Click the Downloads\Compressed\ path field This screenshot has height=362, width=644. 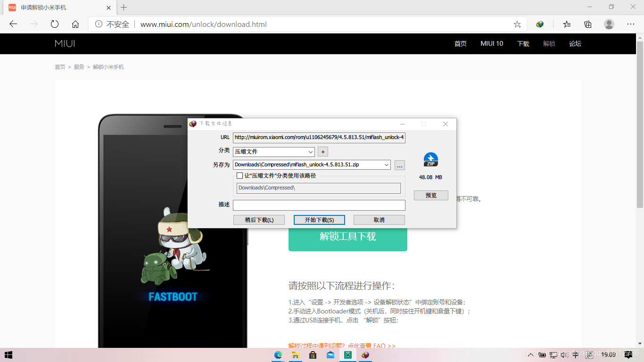coord(319,188)
